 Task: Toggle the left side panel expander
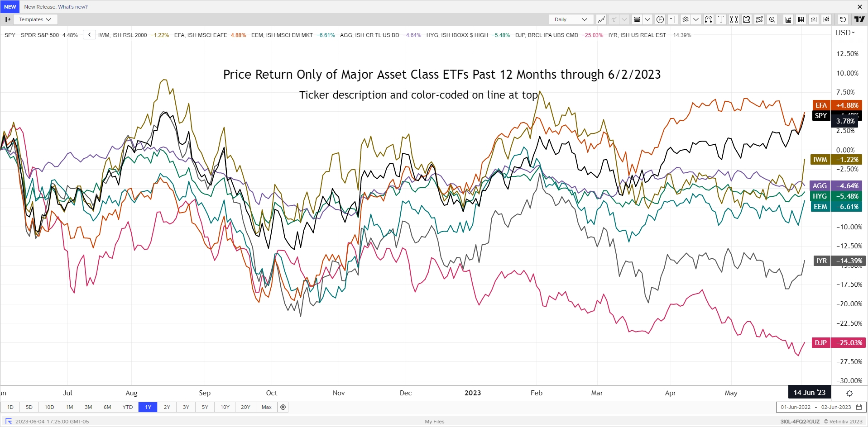(x=8, y=19)
